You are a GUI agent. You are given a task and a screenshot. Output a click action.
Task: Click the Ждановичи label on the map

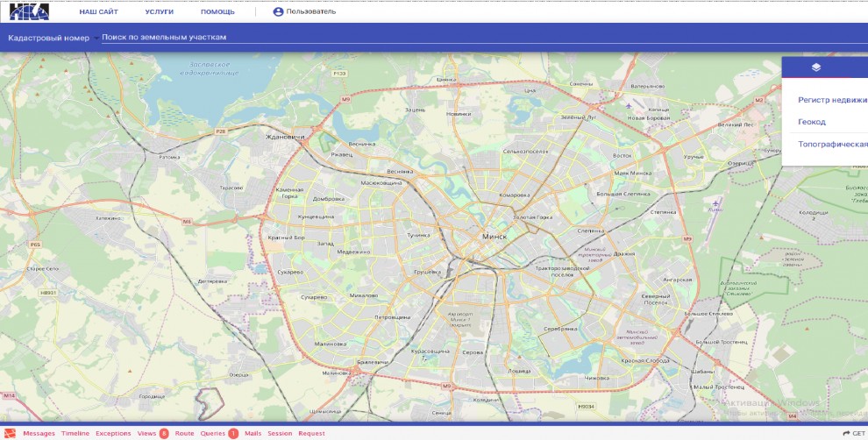coord(285,137)
